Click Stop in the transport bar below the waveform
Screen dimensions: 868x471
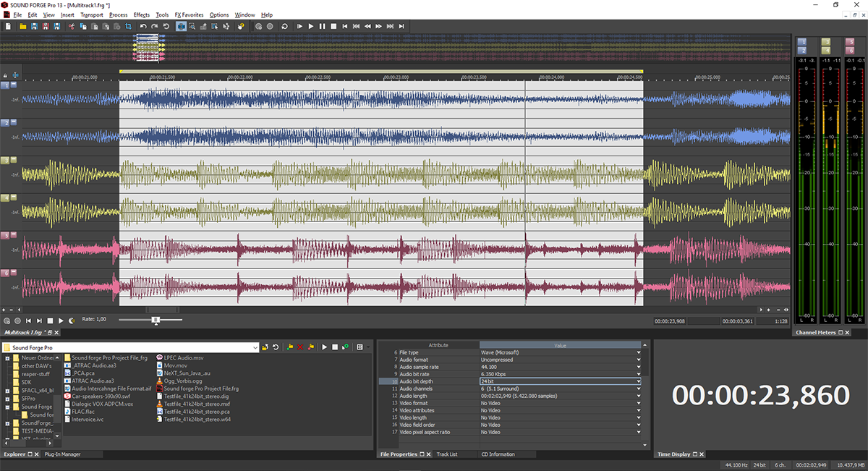click(50, 321)
